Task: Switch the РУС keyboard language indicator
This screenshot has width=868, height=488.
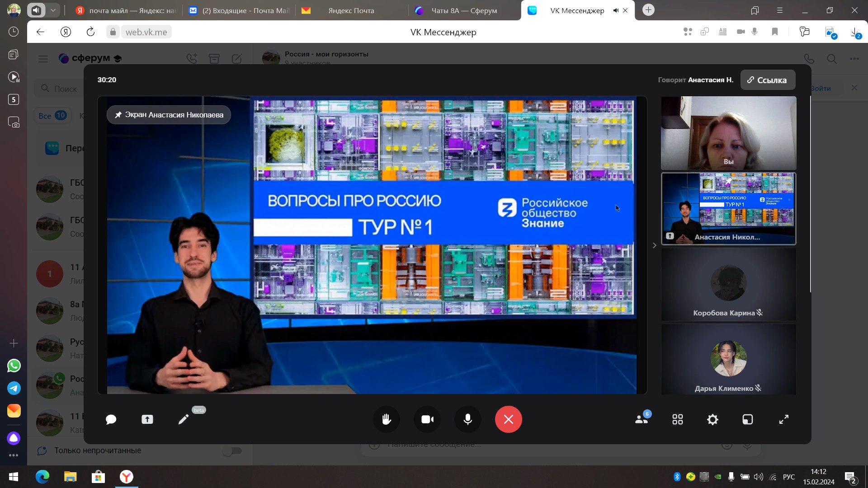Action: coord(788,477)
